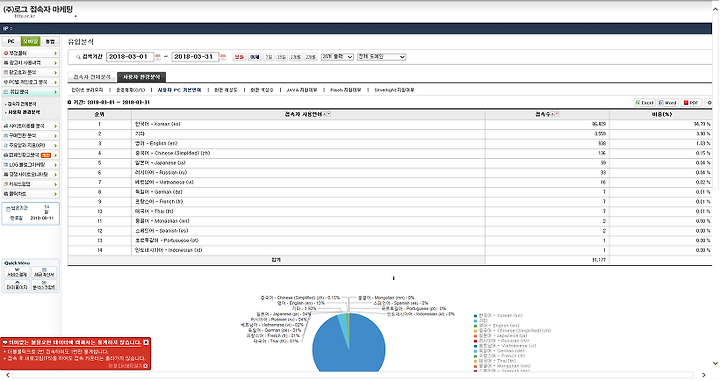Open calendar picker for start date 2018-03-01
Image resolution: width=720 pixels, height=381 pixels.
[x=158, y=57]
